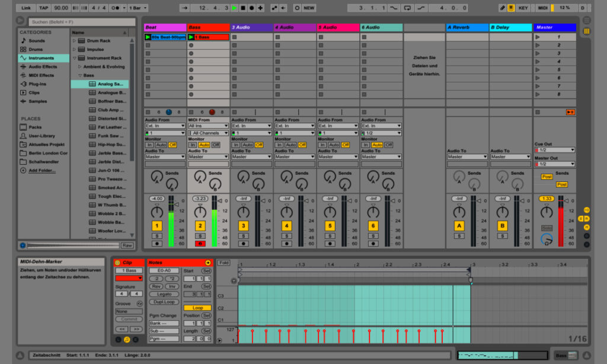Click the TAP tempo button

(x=44, y=8)
